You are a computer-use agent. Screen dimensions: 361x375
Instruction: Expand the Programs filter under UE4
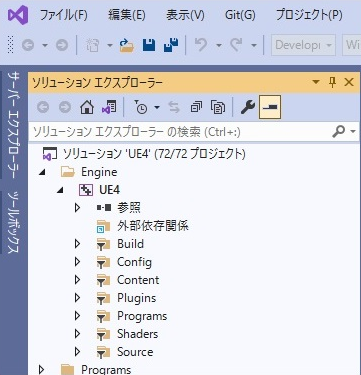pos(78,316)
